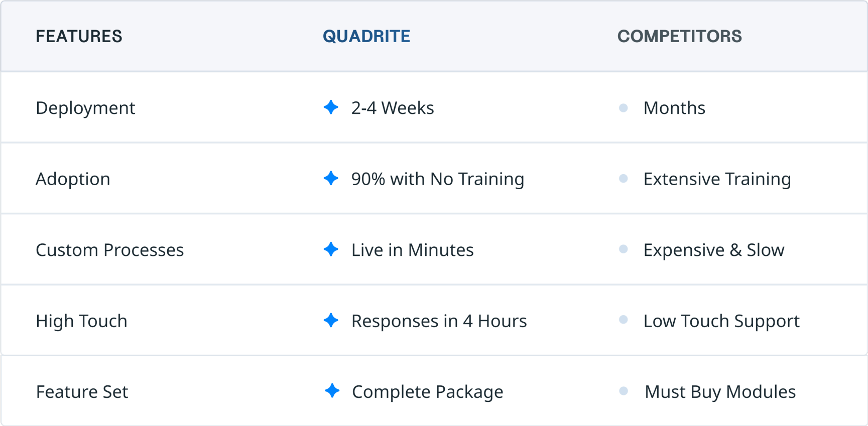Click the High Touch feature label
Screen dimensions: 868x426
click(x=82, y=321)
